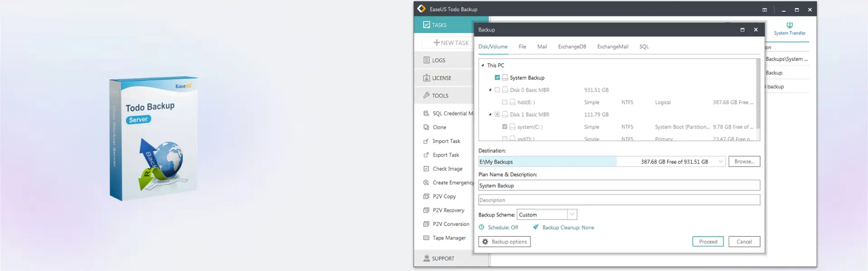
Task: Collapse the Disk 1 Basic MBR node
Action: (x=490, y=114)
